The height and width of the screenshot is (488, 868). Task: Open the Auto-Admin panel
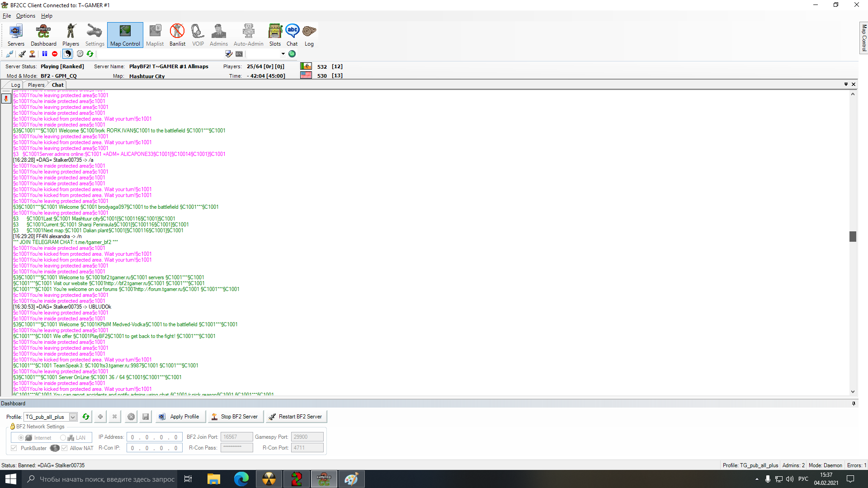(x=248, y=35)
